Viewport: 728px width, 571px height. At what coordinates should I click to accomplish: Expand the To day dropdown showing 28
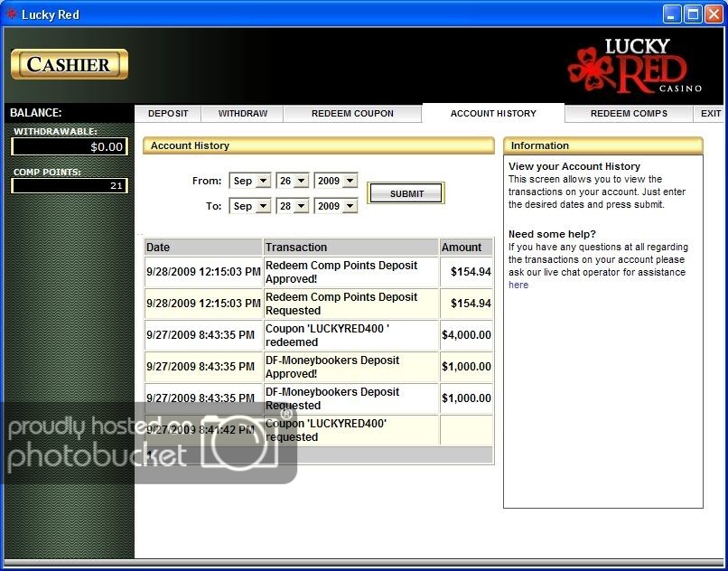pyautogui.click(x=302, y=206)
